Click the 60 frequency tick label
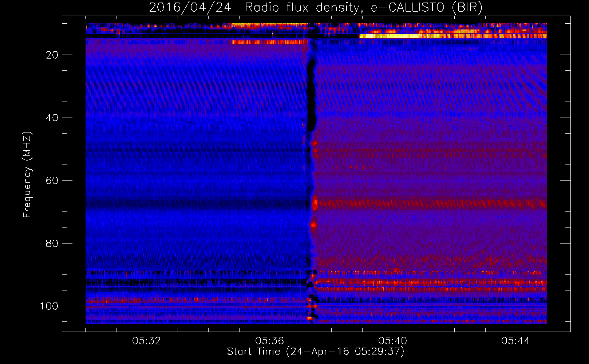This screenshot has width=589, height=364. point(52,181)
